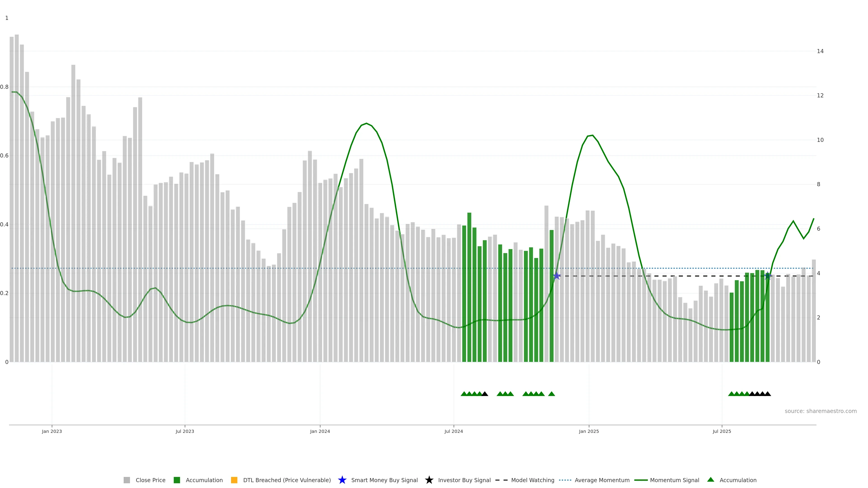Toggle the green Accumulation bar legend square
868x488 pixels.
177,480
